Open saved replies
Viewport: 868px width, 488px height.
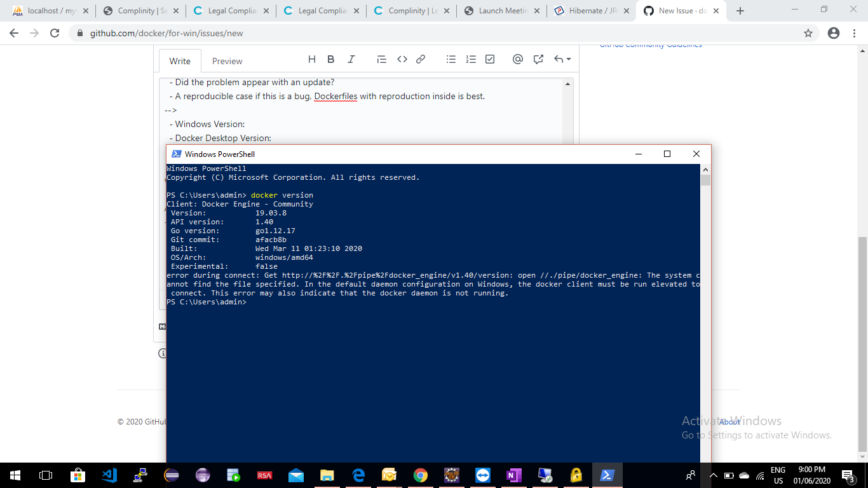[x=559, y=59]
